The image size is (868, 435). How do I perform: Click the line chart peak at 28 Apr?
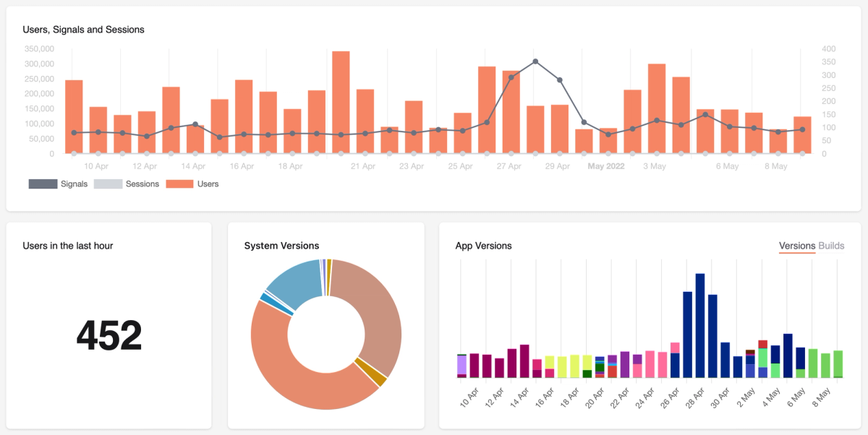click(534, 62)
